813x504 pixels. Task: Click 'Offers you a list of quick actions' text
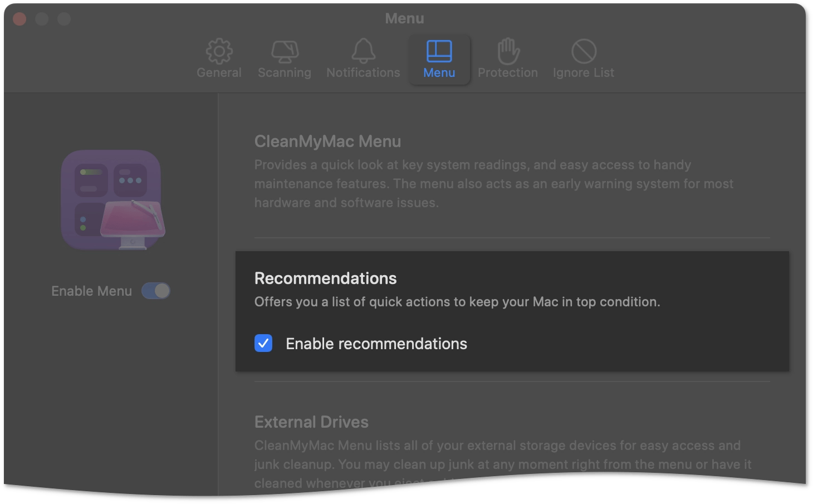click(457, 302)
